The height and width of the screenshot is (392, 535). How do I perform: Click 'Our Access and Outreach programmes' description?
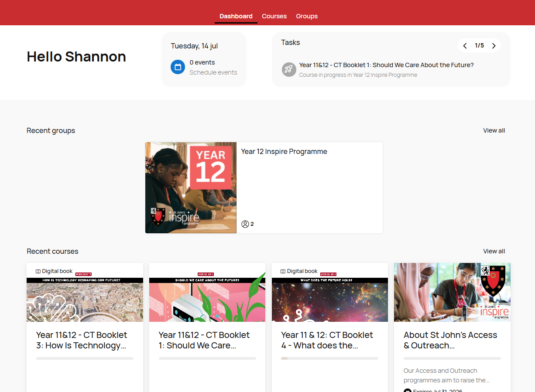[446, 375]
